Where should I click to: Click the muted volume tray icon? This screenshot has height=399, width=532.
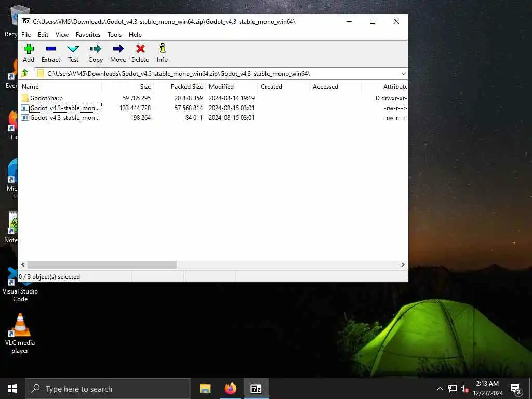(x=464, y=389)
